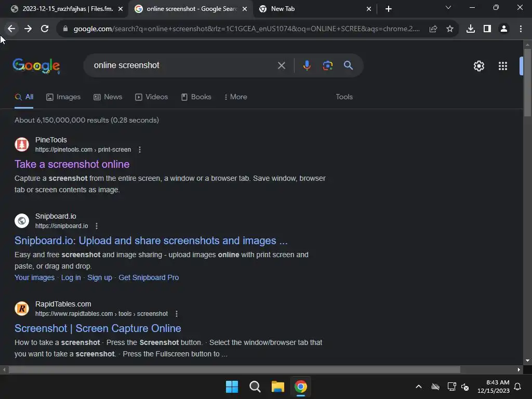Open Google quick settings gear

tap(478, 66)
